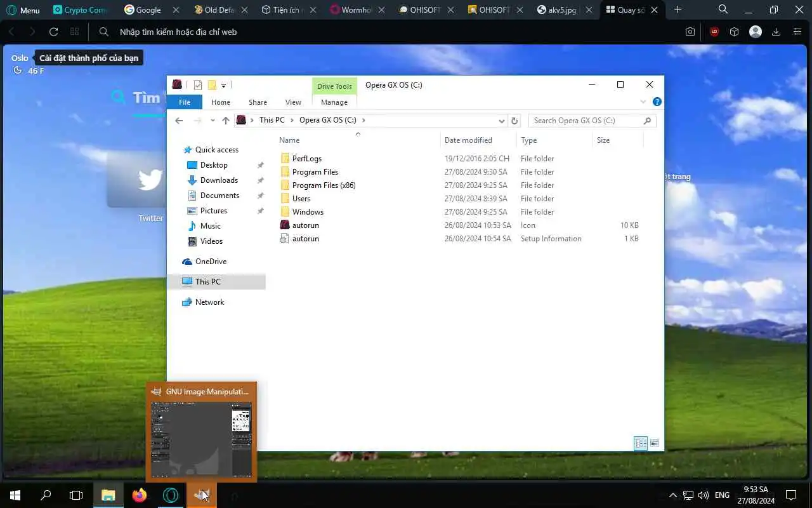Screen dimensions: 812x508
Task: Click the Search Opera GX OS (C:) box
Action: click(591, 121)
